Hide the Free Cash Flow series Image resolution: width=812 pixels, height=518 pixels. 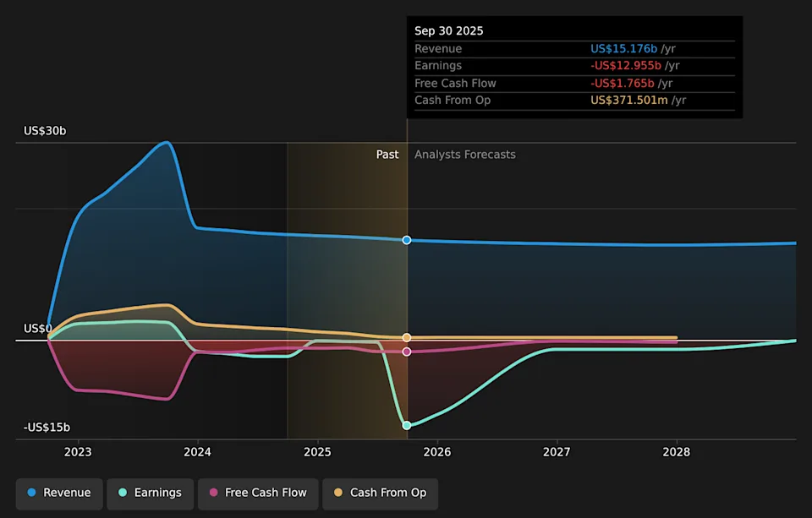(x=258, y=493)
